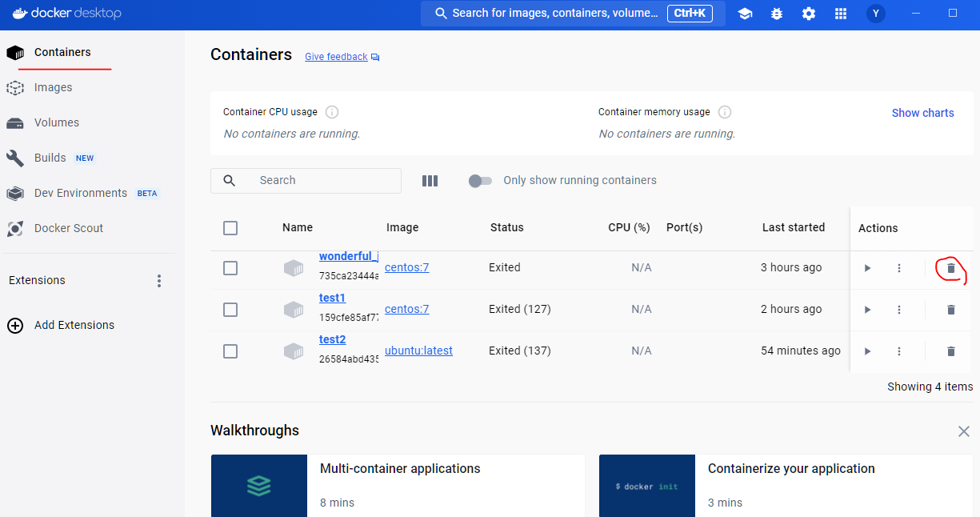
Task: Open the wonderful_ container name link
Action: [349, 256]
